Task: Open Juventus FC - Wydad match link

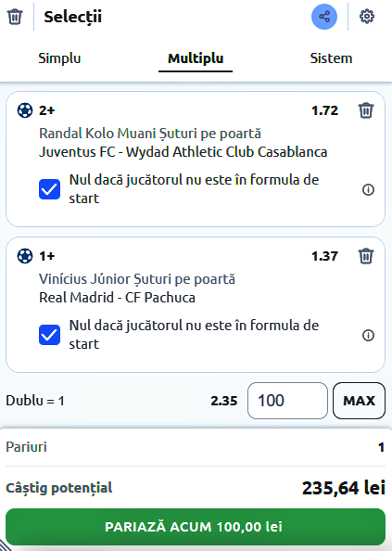Action: pyautogui.click(x=183, y=152)
